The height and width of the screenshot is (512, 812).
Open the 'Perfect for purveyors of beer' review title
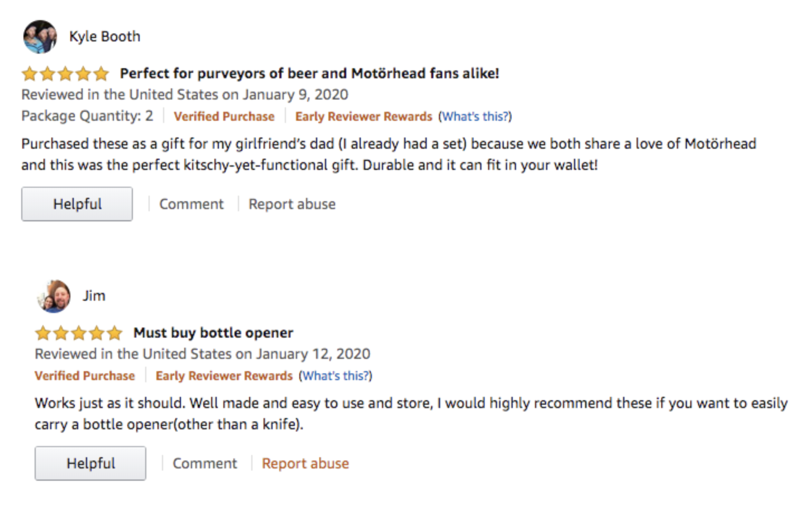click(309, 74)
